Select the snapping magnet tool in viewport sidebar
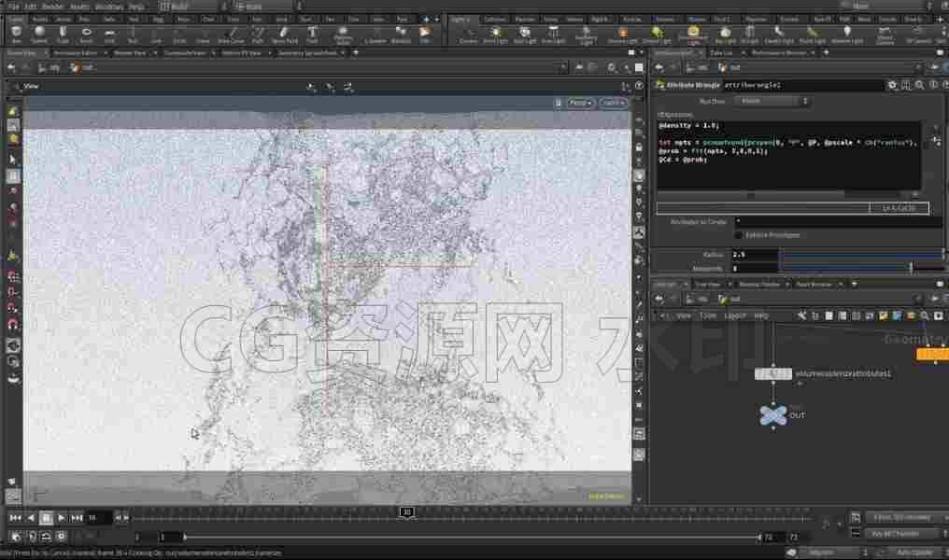This screenshot has height=560, width=949. coord(13,324)
